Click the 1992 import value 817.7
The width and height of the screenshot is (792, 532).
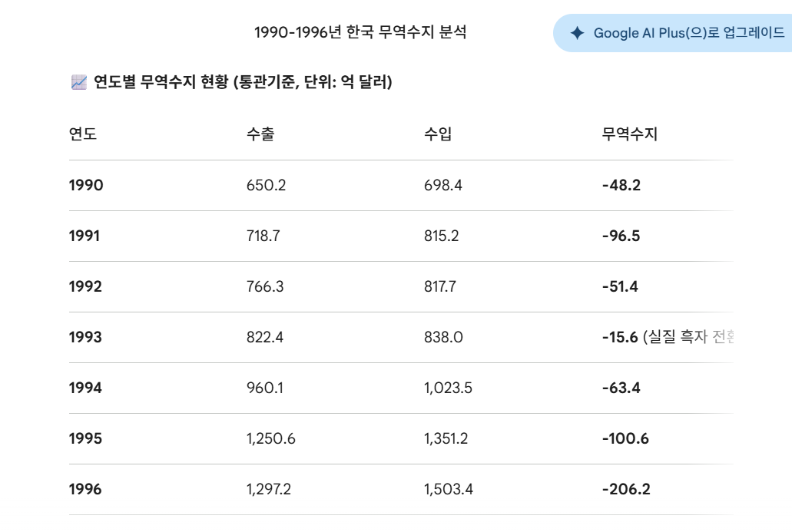441,286
